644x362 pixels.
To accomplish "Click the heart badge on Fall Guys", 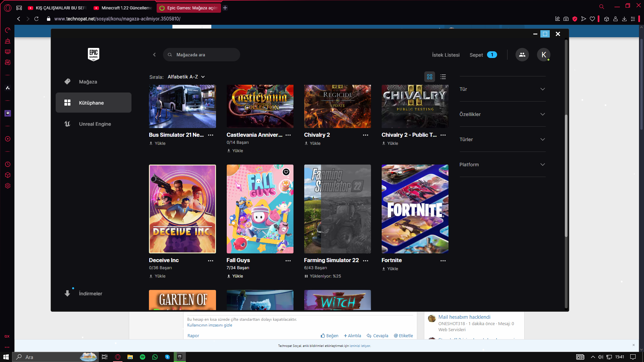I will 286,172.
